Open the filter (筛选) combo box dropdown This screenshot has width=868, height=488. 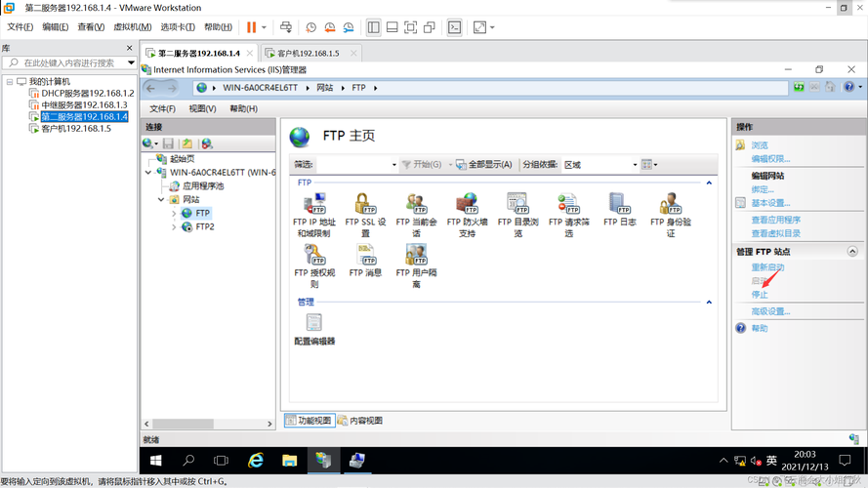pos(394,165)
